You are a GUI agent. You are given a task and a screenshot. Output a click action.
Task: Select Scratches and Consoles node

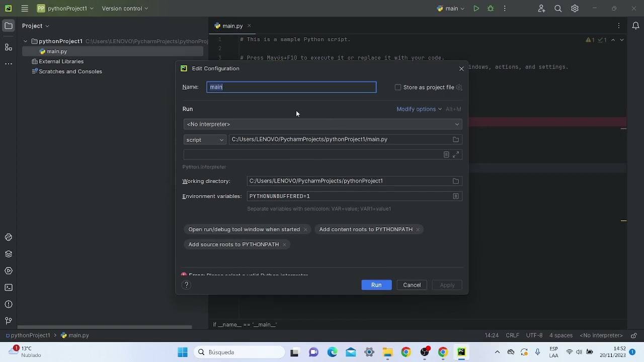point(70,71)
